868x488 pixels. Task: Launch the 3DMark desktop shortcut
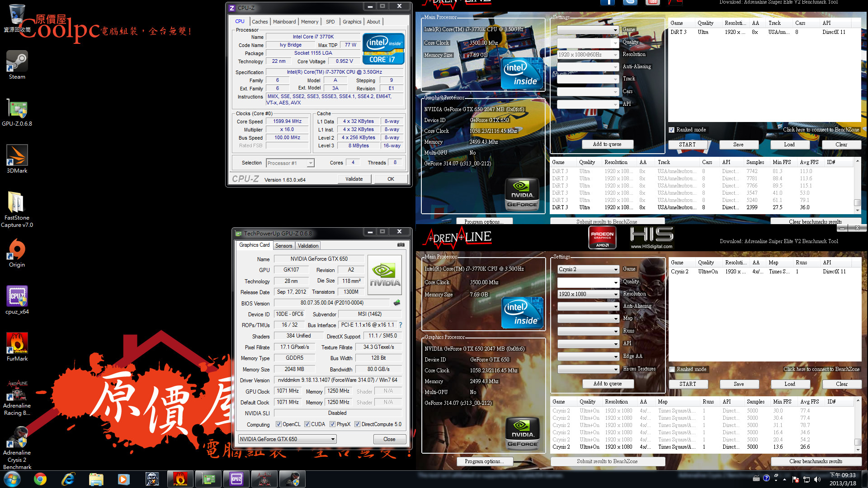(17, 159)
